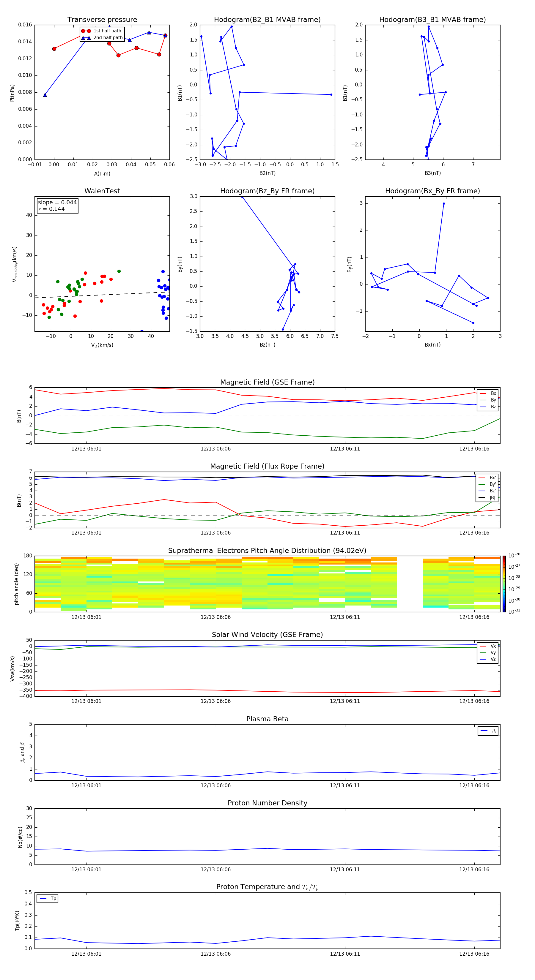Click the "Vremaining(km/s)" axis label
This screenshot has width=535, height=980.
[x=15, y=264]
